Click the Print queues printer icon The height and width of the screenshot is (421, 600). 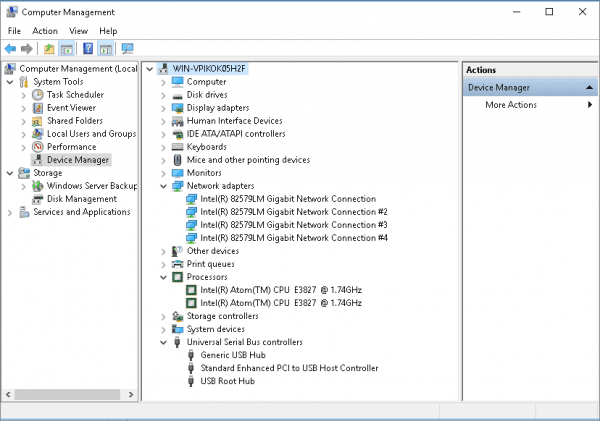coord(178,264)
